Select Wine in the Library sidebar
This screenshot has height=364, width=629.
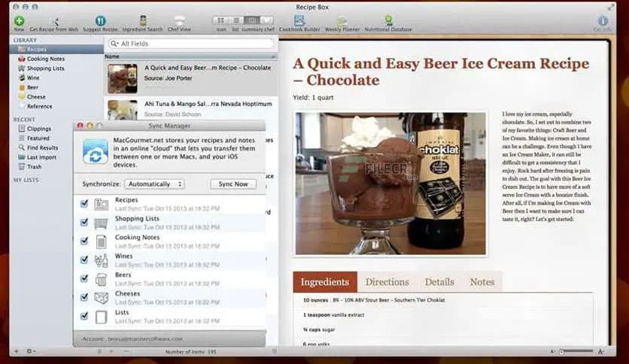click(33, 77)
